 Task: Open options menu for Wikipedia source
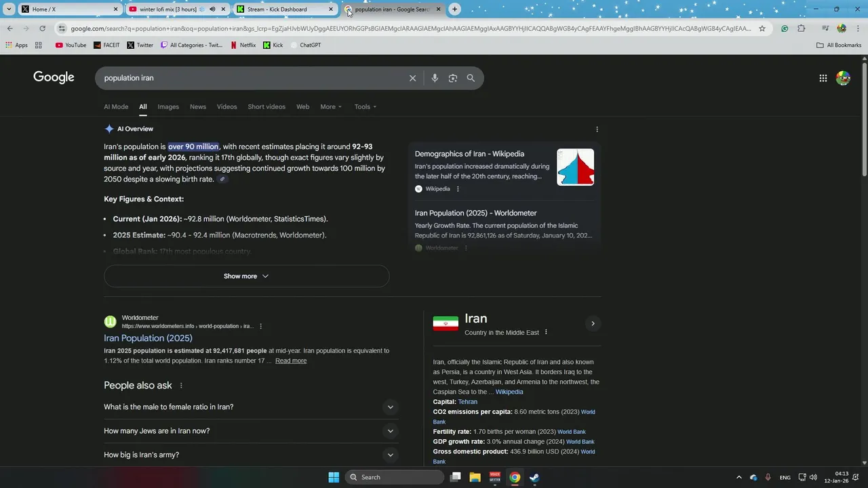pos(458,189)
